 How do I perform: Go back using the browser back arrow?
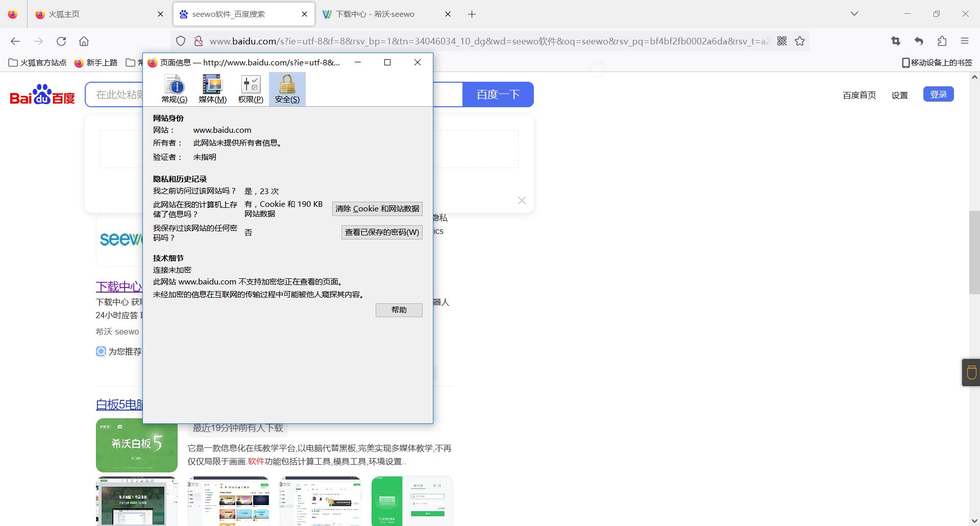click(x=15, y=41)
